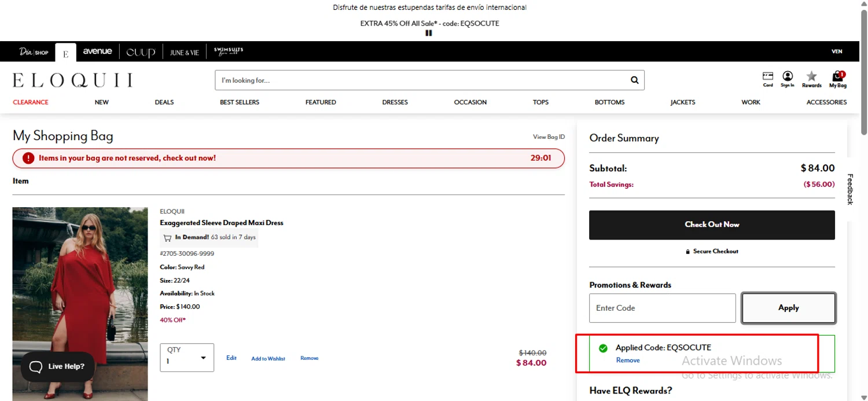
Task: Select the Eloquii E brand tab
Action: tap(66, 53)
